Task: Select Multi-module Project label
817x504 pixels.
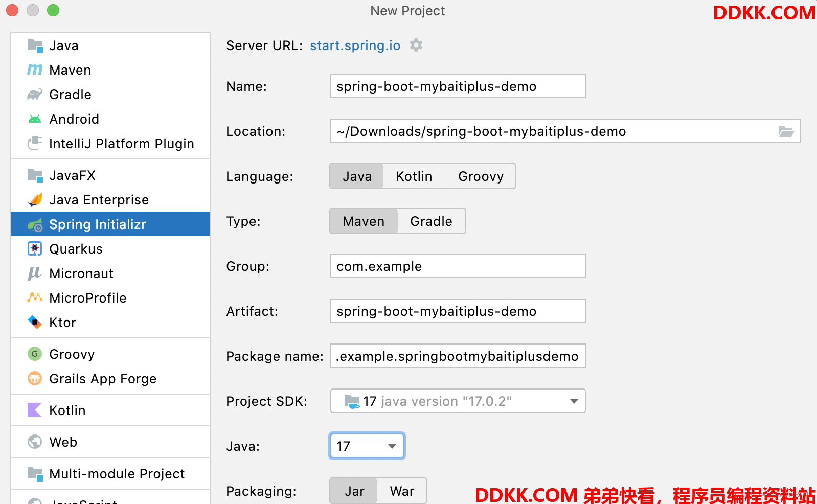Action: click(x=117, y=474)
